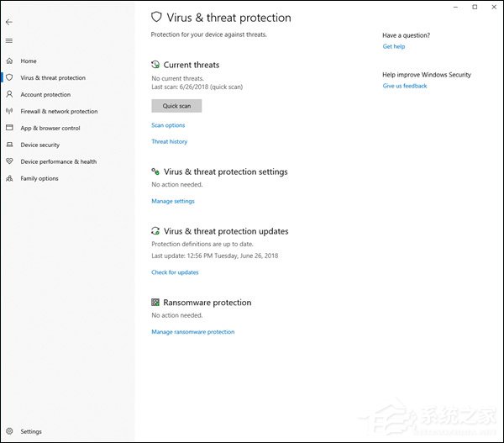Click the Give us feedback link
Screen dimensions: 504x443
(x=405, y=86)
